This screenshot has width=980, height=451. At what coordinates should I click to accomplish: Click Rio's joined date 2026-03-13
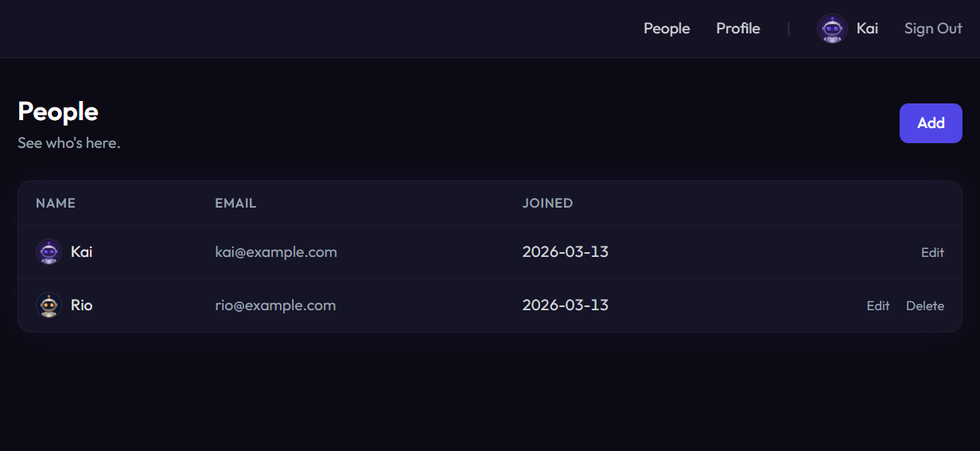565,305
